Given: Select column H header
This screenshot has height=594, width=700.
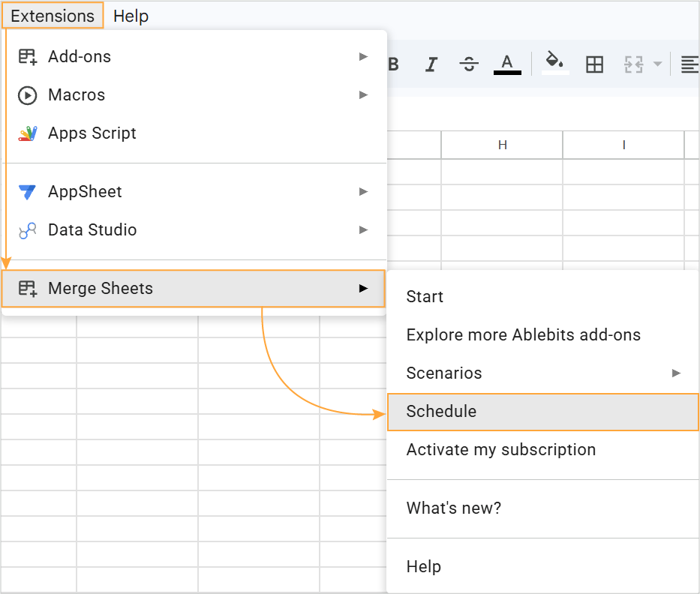Looking at the screenshot, I should [502, 145].
